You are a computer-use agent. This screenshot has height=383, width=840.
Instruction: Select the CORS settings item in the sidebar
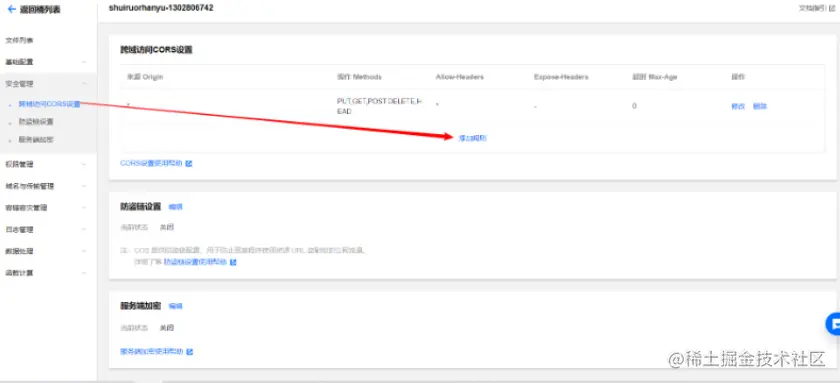pyautogui.click(x=50, y=104)
